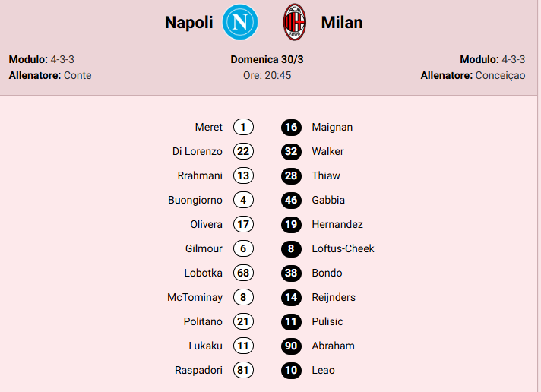Click Napoli coach name Conte
Screen dimensions: 541x392
(78, 75)
